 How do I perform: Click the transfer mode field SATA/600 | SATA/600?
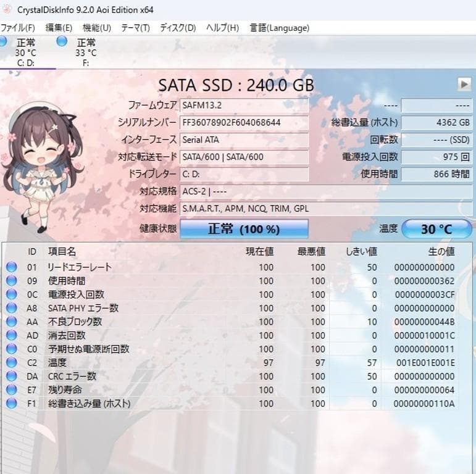[x=244, y=157]
